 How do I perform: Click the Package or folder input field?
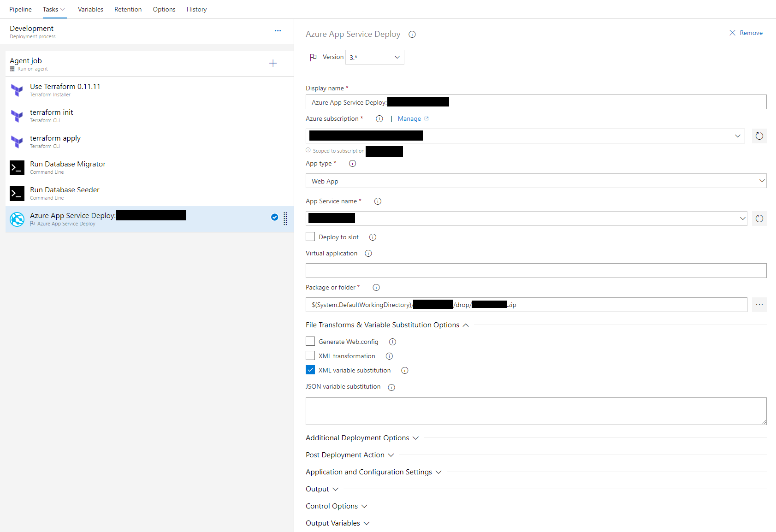526,305
